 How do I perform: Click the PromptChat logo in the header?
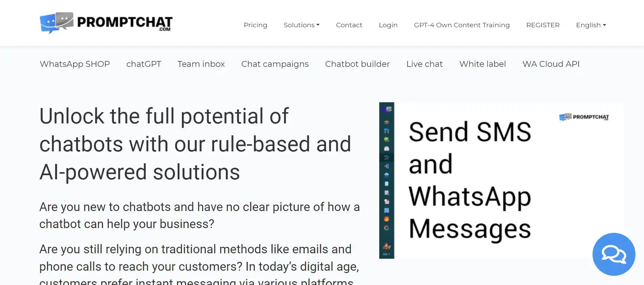[106, 23]
